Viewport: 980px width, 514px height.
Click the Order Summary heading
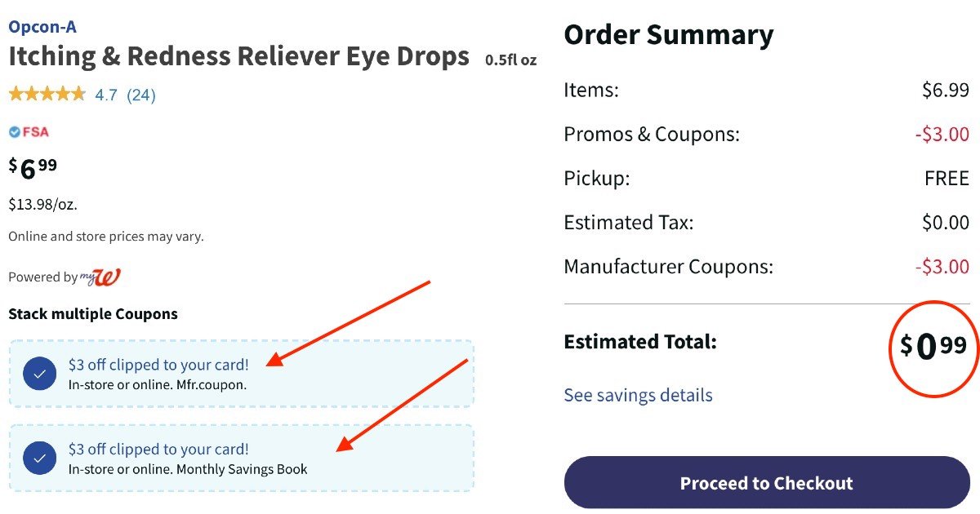point(668,35)
